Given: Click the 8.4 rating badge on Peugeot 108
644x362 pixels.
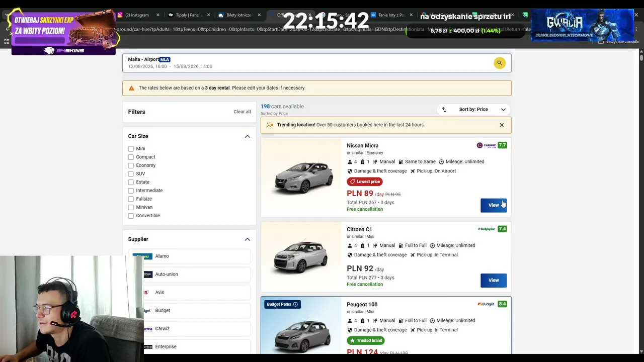Looking at the screenshot, I should pos(502,304).
